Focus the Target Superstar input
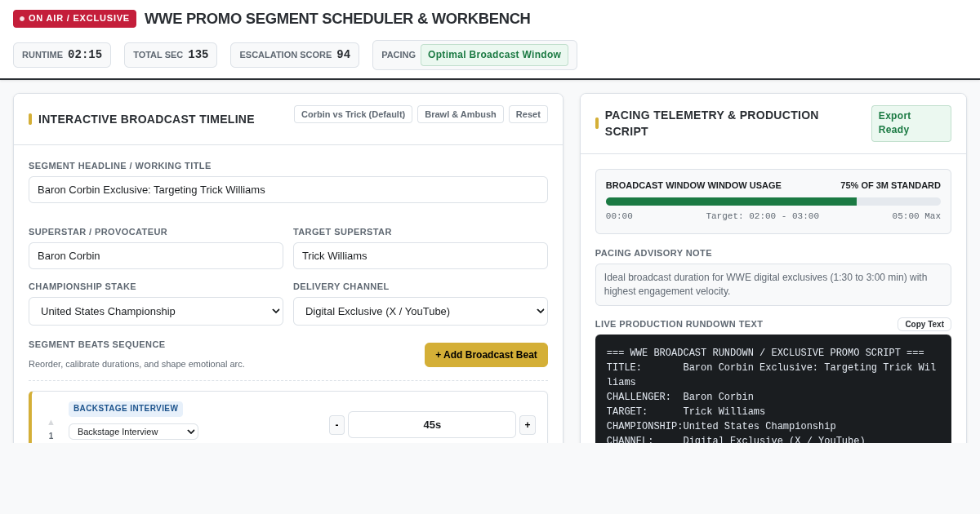Viewport: 980px width, 514px height. point(421,255)
